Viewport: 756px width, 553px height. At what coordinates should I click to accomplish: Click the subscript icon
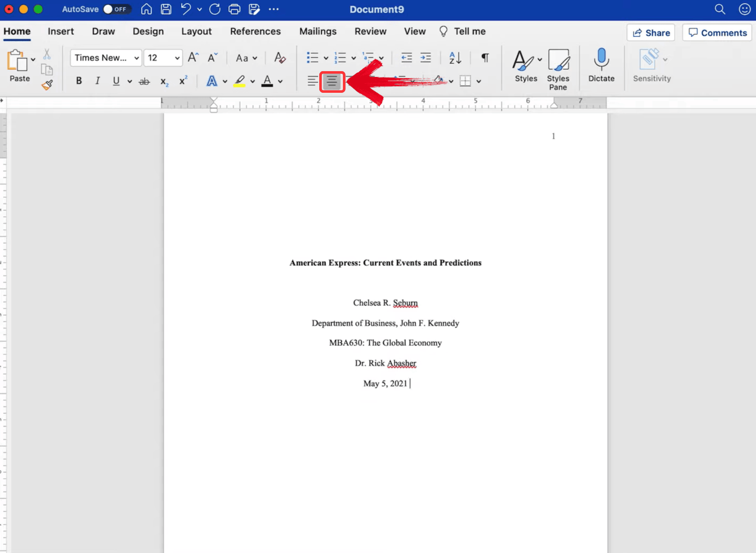(x=164, y=81)
